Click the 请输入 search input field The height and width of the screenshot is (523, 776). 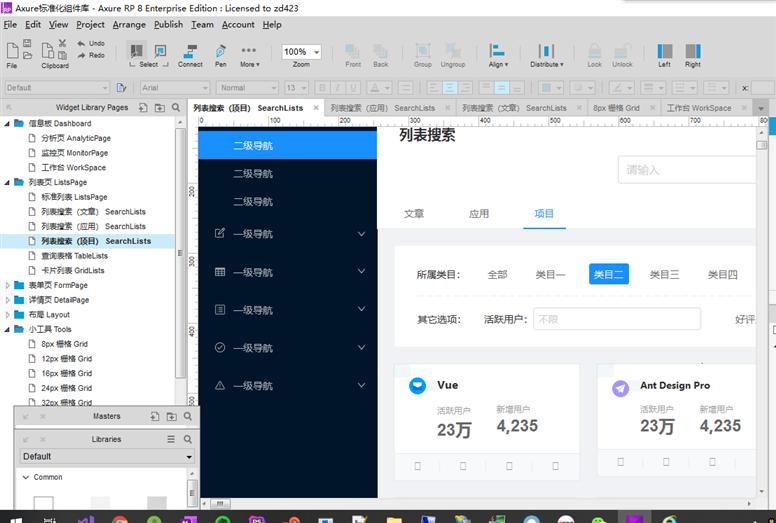click(x=687, y=170)
